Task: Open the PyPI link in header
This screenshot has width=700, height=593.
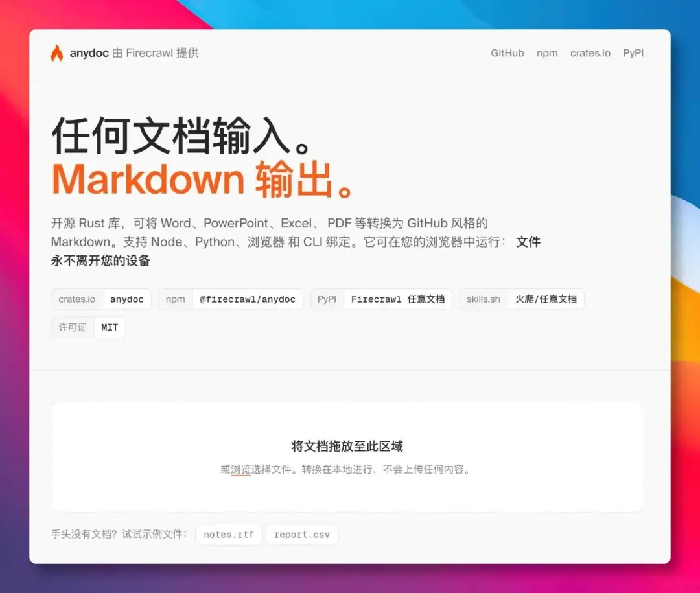Action: click(633, 53)
